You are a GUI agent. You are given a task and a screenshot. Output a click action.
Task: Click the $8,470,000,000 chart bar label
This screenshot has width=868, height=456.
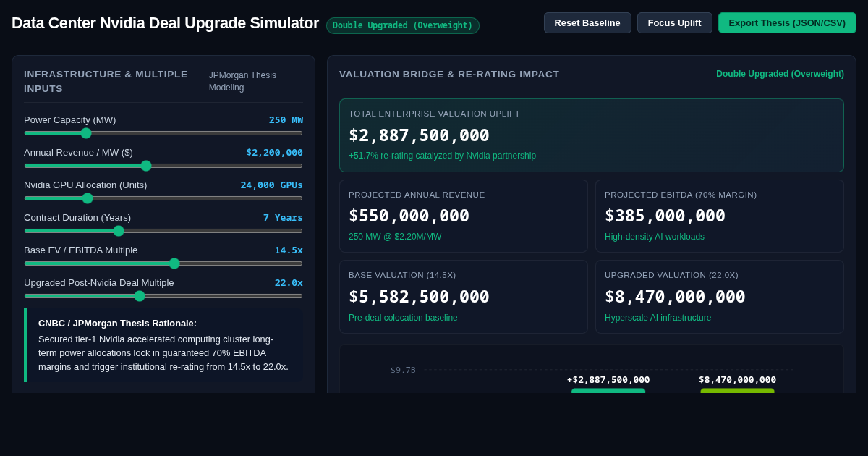coord(737,380)
